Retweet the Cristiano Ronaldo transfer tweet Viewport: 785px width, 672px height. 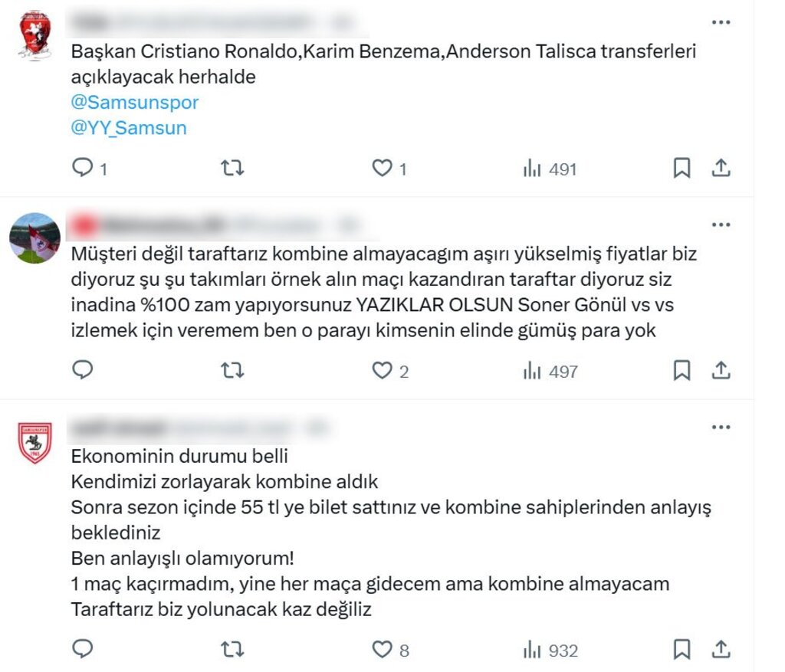[232, 168]
